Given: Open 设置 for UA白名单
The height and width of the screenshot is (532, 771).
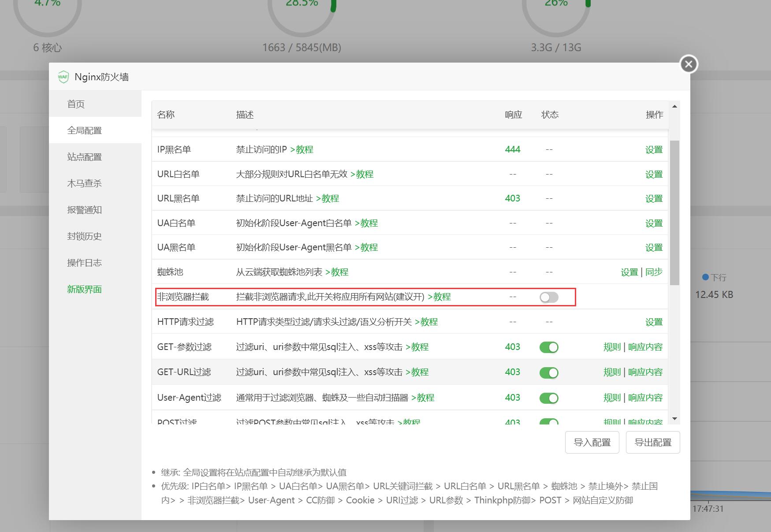Looking at the screenshot, I should [x=654, y=223].
